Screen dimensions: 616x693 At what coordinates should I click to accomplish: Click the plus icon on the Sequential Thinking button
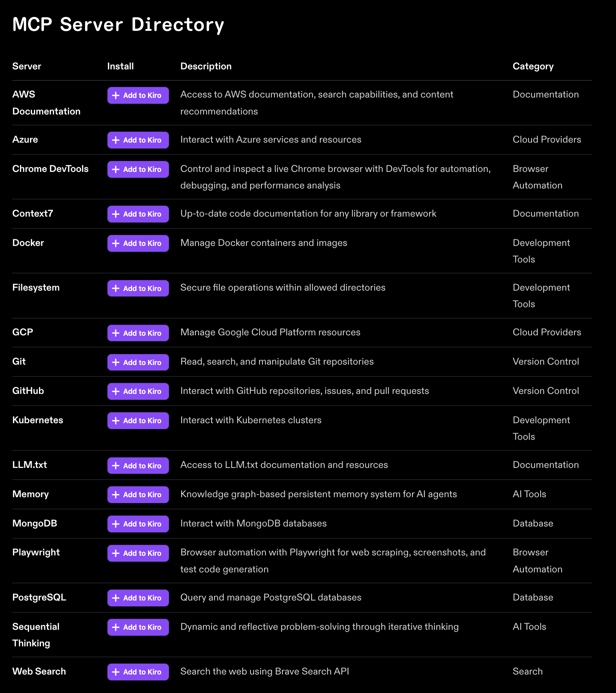click(x=116, y=627)
